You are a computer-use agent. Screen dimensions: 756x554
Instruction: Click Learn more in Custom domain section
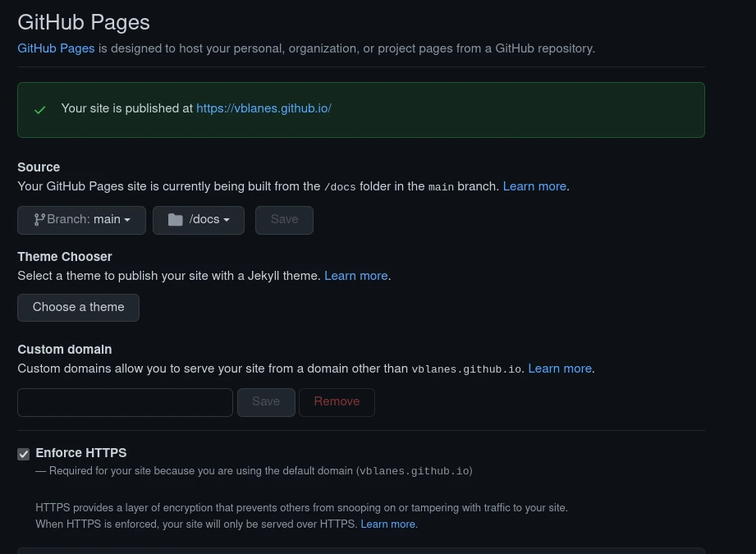tap(560, 369)
